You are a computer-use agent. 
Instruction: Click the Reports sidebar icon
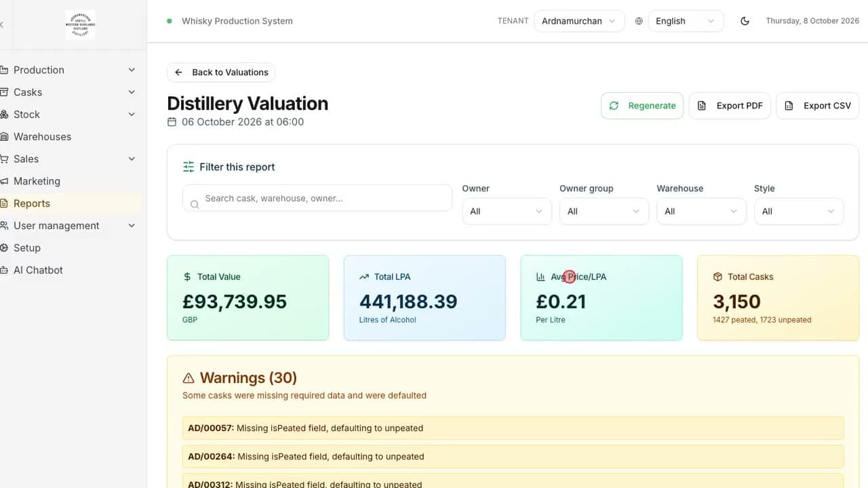click(x=3, y=203)
